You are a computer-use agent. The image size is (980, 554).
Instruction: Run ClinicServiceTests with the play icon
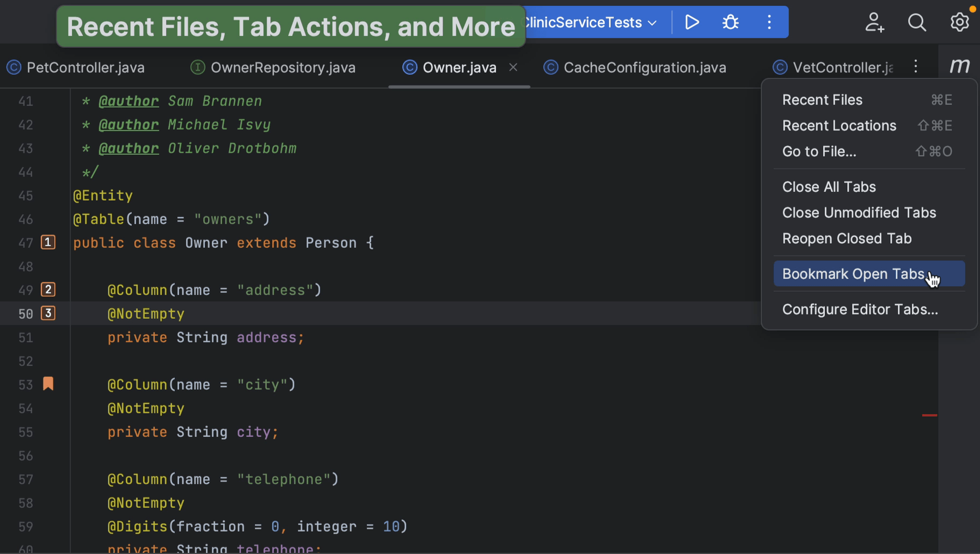point(692,22)
